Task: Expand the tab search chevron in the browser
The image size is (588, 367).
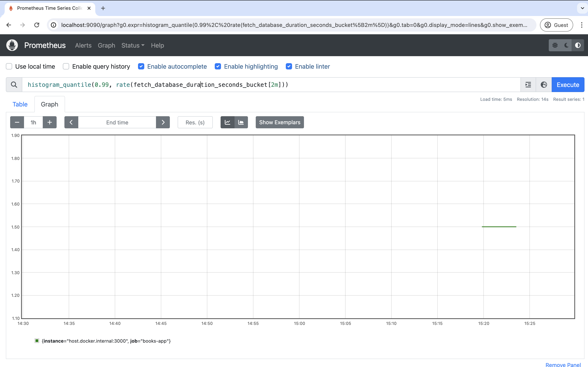Action: click(582, 8)
